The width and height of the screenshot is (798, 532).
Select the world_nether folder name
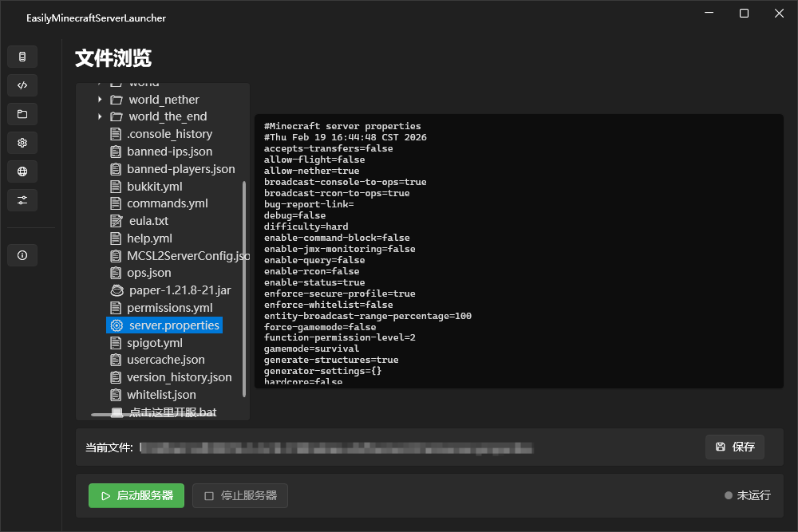pyautogui.click(x=164, y=100)
